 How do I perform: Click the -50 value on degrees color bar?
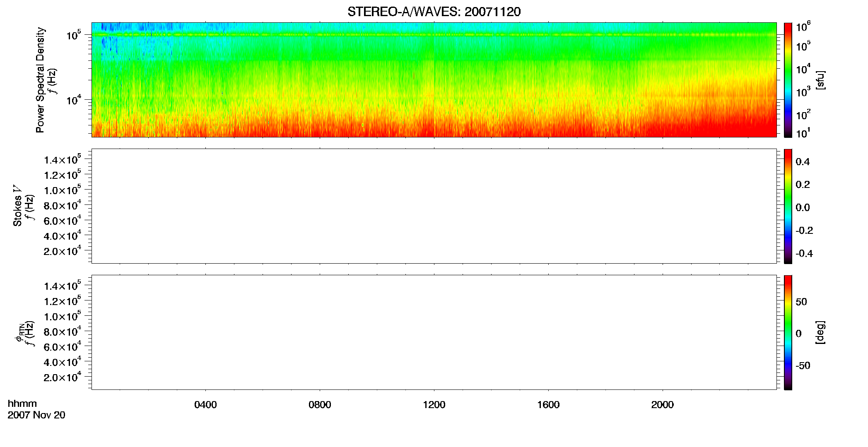tap(803, 365)
